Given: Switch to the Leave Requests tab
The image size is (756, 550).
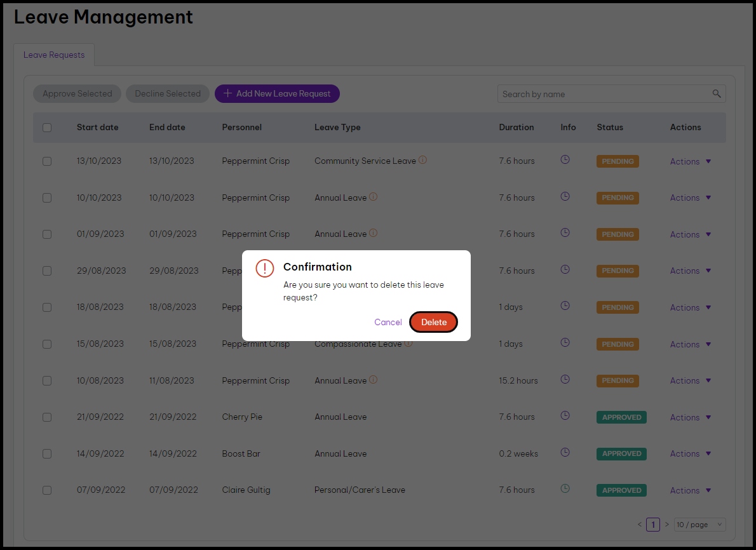Looking at the screenshot, I should (x=54, y=55).
